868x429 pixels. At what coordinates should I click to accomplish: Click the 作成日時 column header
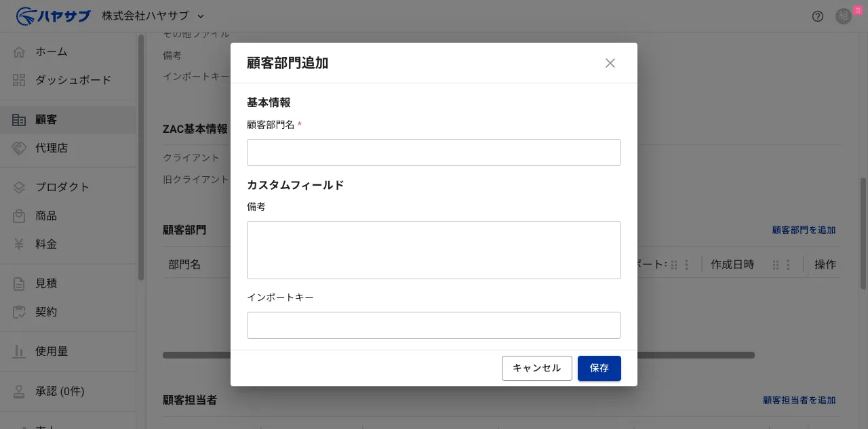coord(732,264)
